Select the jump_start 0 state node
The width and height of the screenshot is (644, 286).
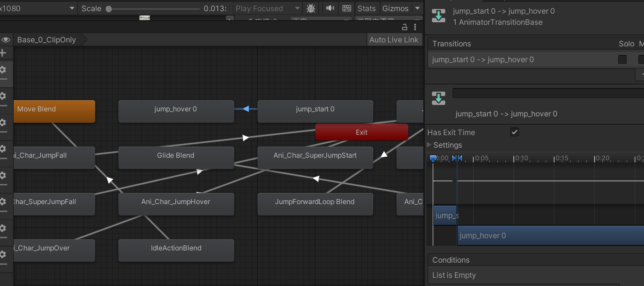pyautogui.click(x=315, y=111)
